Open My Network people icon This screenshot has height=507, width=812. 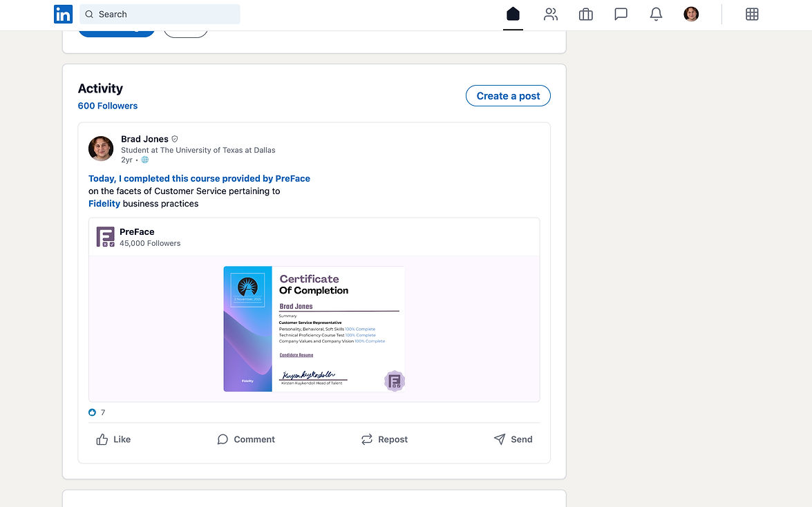point(551,14)
